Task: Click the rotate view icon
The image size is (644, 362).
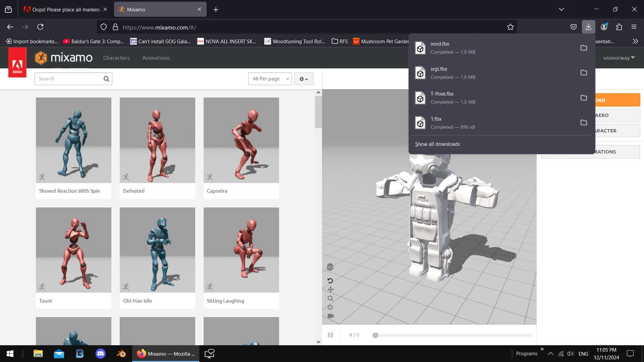Action: 330,281
